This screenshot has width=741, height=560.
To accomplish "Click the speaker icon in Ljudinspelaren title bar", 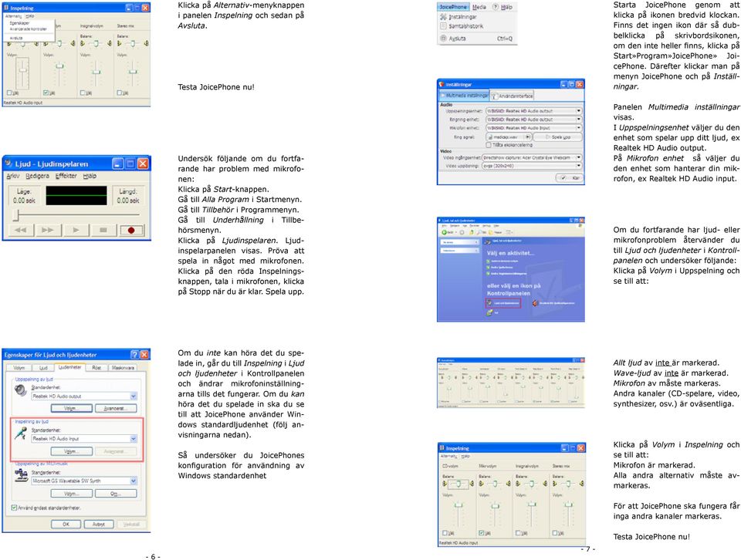I will pyautogui.click(x=8, y=164).
